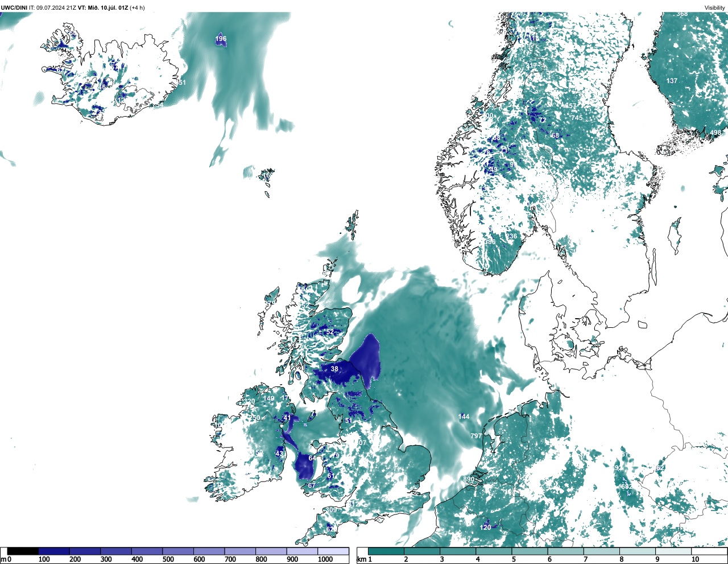Image resolution: width=728 pixels, height=564 pixels.
Task: Click the 10 tick on km scale
Action: pyautogui.click(x=695, y=559)
